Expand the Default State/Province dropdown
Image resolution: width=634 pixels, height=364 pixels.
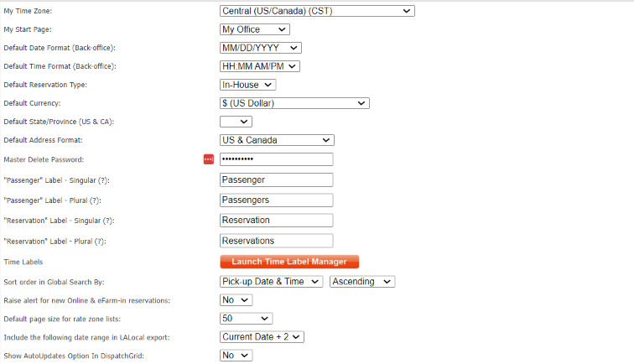click(236, 122)
